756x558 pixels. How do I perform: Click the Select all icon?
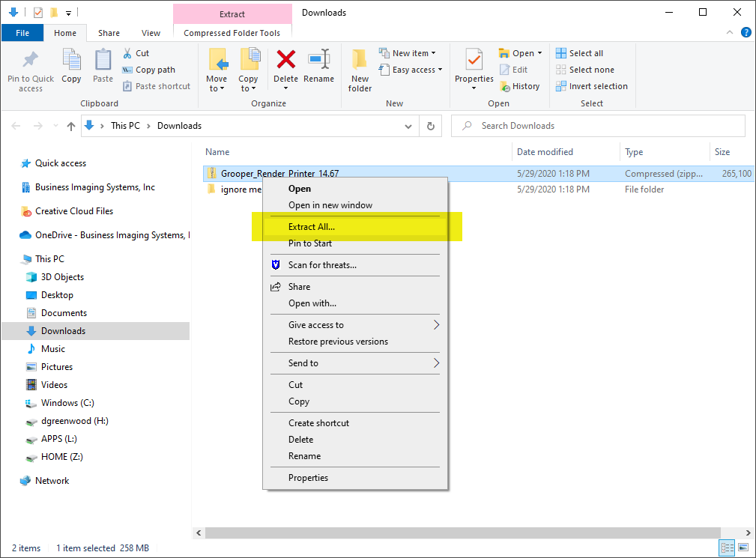tap(560, 53)
